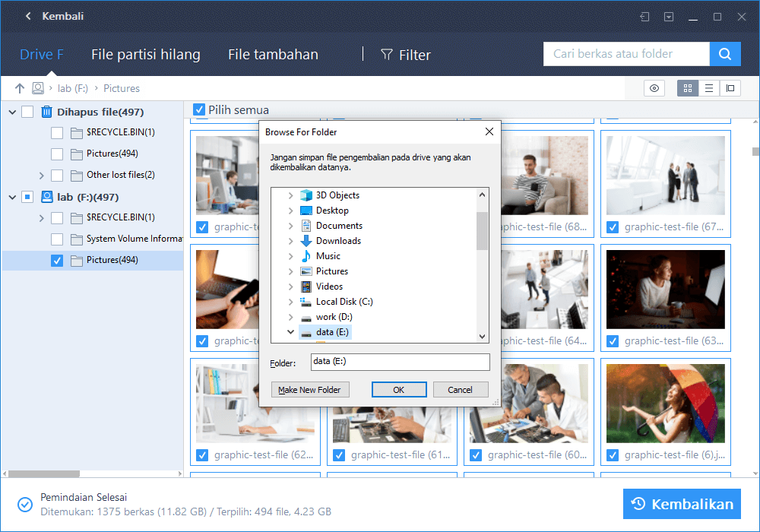
Task: Select the grid thumbnail view icon
Action: tap(688, 87)
